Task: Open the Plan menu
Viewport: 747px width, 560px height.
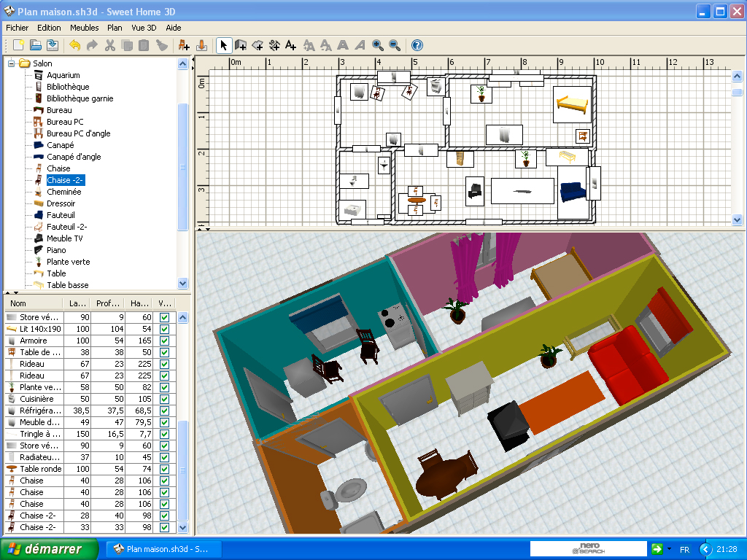Action: pos(115,28)
